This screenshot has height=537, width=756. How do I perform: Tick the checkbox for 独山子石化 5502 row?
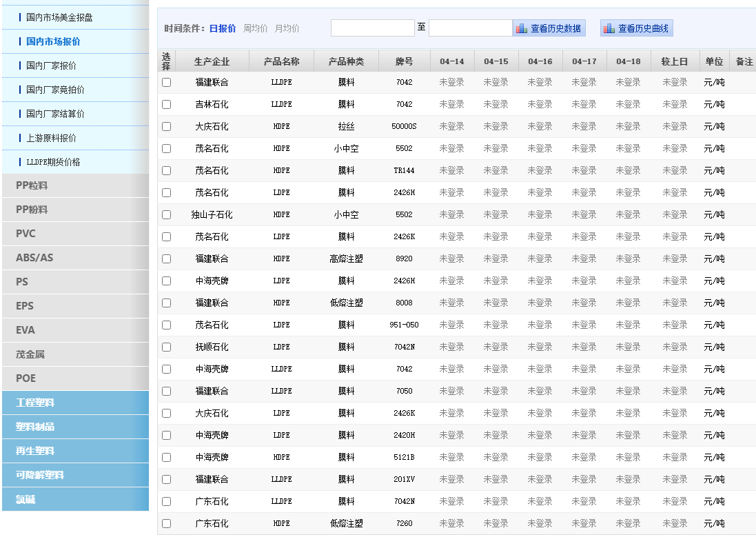[x=166, y=215]
